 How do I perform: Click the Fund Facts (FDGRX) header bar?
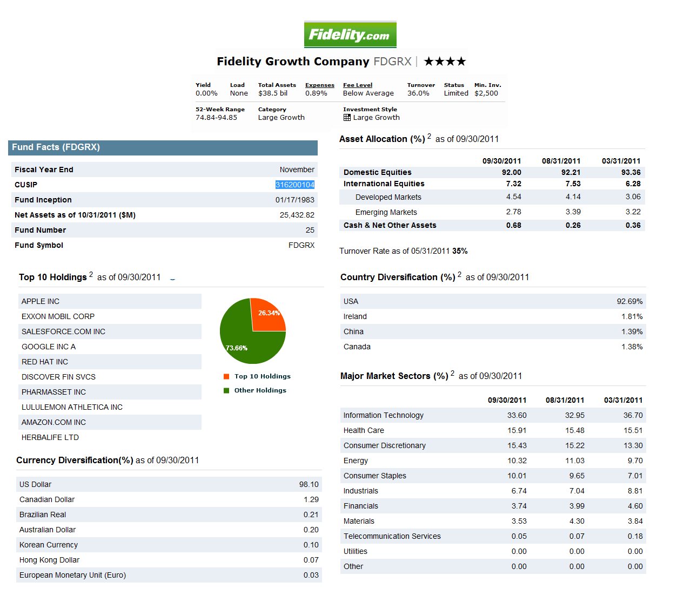[x=163, y=147]
